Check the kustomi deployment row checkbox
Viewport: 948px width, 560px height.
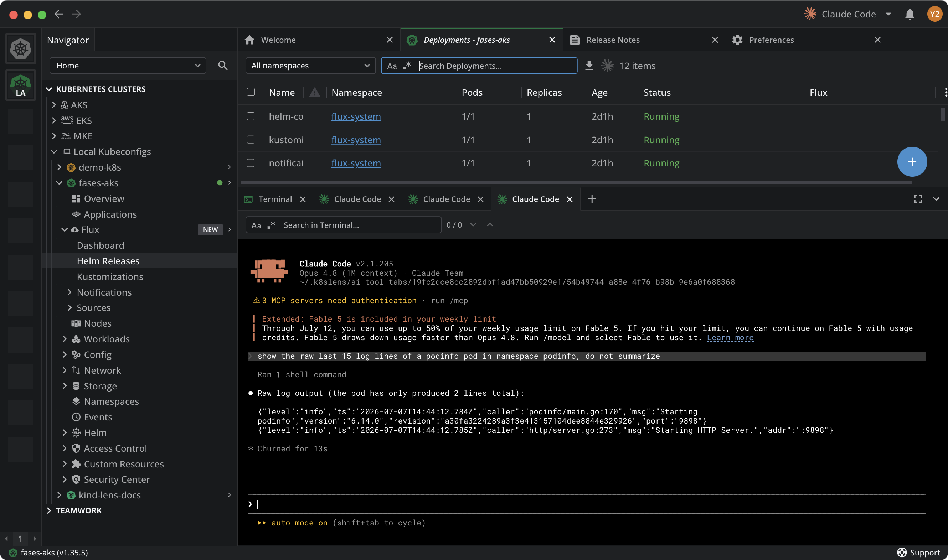(x=251, y=140)
